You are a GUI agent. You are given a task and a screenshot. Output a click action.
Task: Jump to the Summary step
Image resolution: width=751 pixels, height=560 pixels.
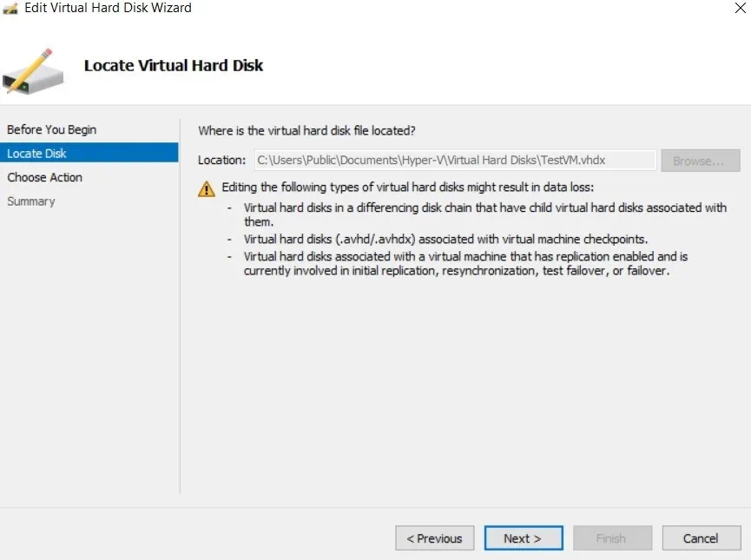coord(31,201)
